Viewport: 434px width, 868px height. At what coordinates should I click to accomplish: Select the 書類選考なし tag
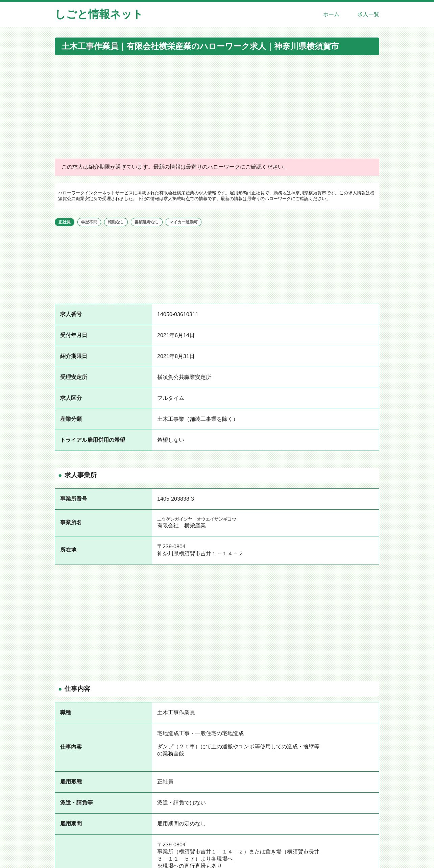coord(147,222)
